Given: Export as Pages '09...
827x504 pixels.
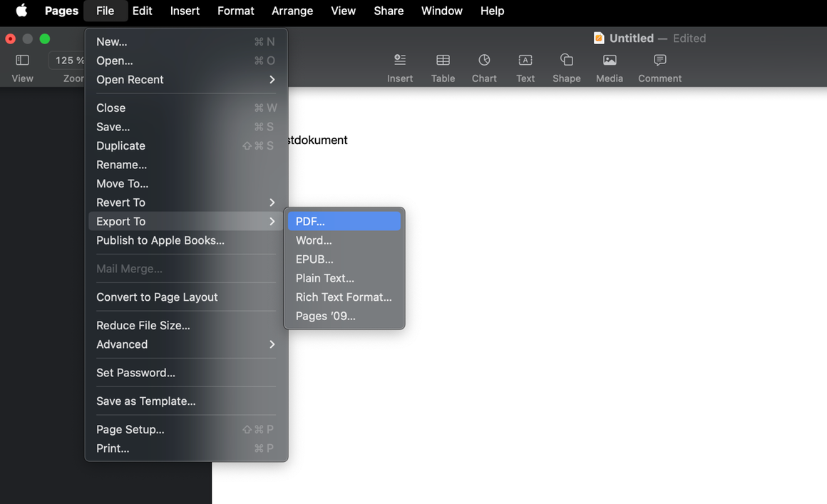Looking at the screenshot, I should (344, 317).
